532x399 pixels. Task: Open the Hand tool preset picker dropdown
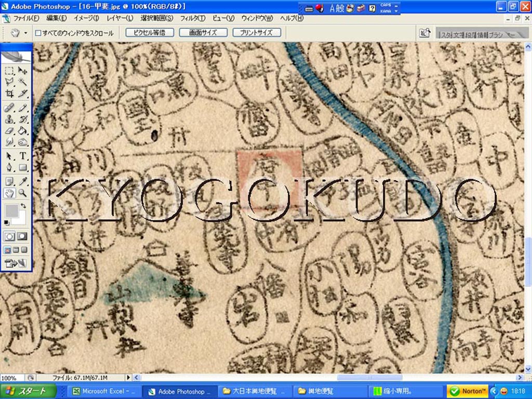25,33
